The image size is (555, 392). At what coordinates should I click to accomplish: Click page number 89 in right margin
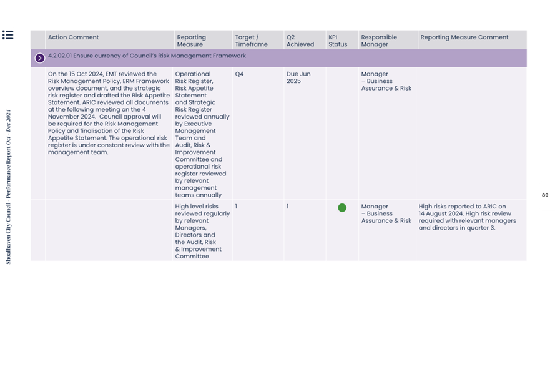pos(544,195)
